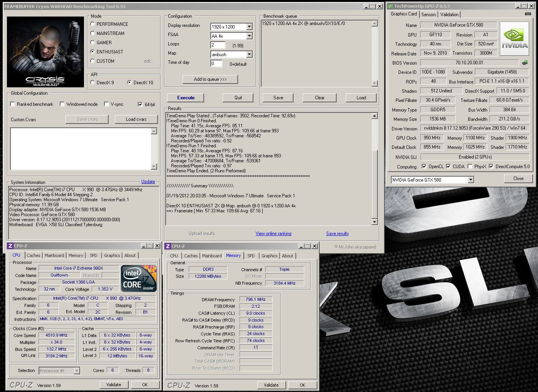The width and height of the screenshot is (538, 392).
Task: Click the Loops number input field
Action: tap(218, 45)
